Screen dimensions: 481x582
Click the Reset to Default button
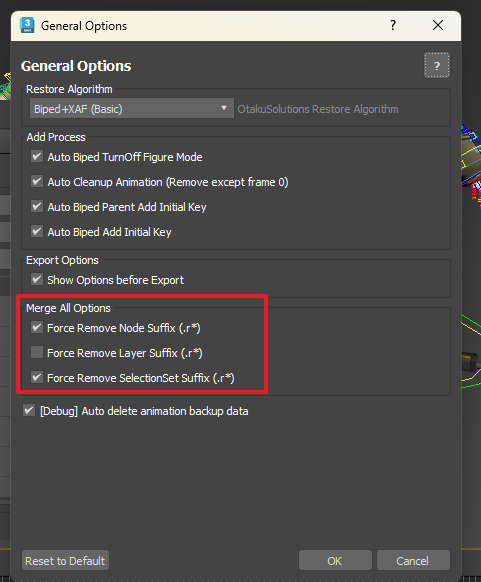(65, 560)
